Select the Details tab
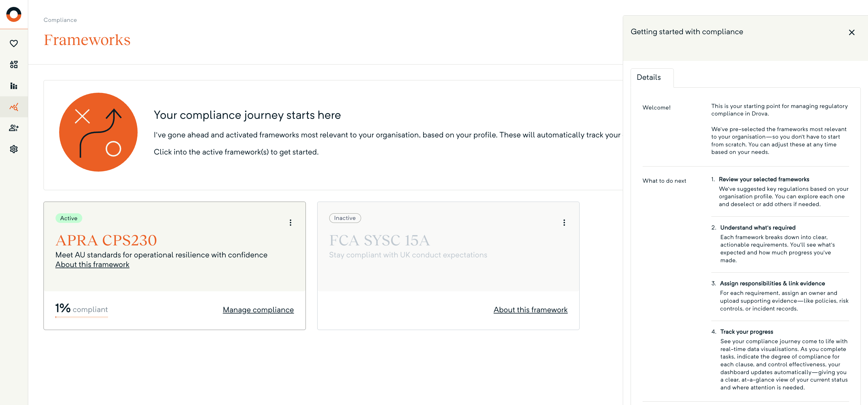 pos(649,77)
